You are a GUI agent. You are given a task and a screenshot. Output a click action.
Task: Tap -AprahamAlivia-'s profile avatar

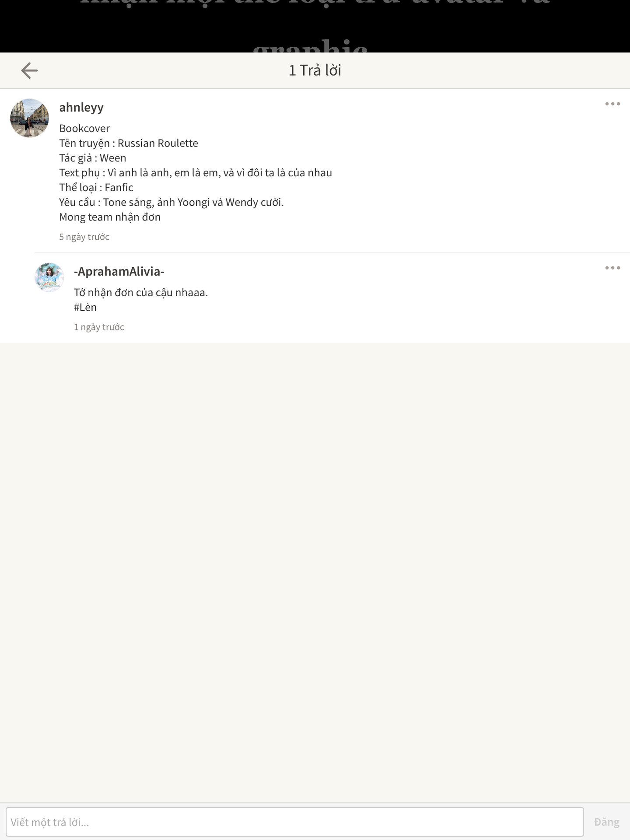[49, 277]
